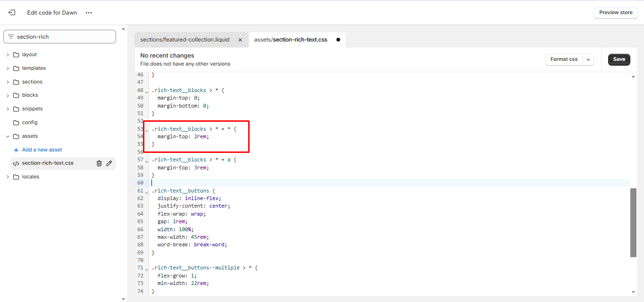Open the config folder
The image size is (644, 302).
(30, 123)
